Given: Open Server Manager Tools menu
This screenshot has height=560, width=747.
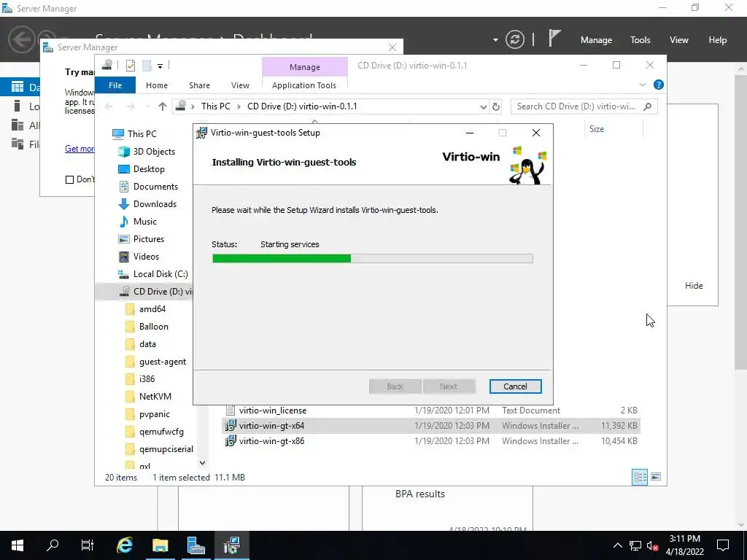Looking at the screenshot, I should (x=640, y=40).
